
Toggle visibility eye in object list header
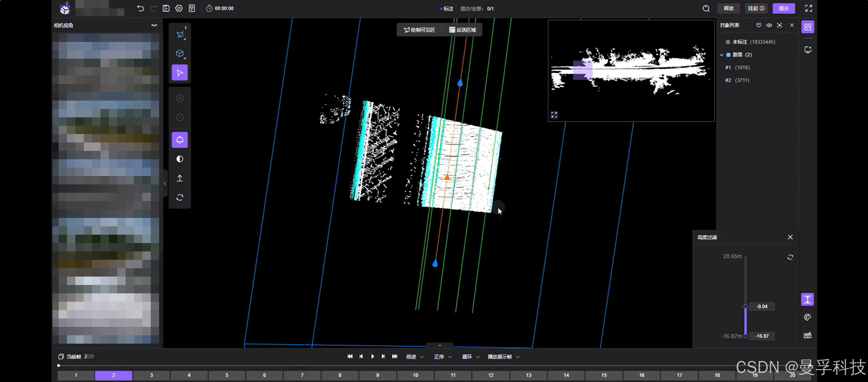(769, 25)
